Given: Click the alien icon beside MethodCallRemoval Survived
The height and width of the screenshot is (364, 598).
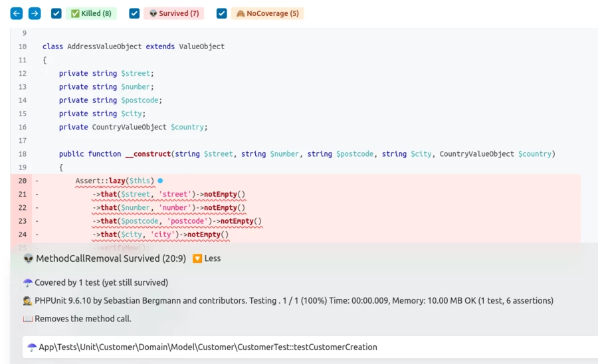Looking at the screenshot, I should click(28, 258).
